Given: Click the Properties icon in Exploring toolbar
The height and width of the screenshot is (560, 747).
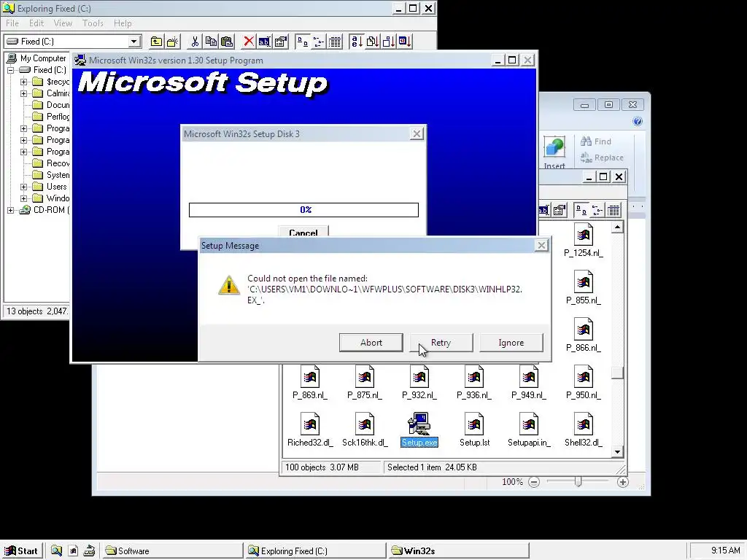Looking at the screenshot, I should pyautogui.click(x=281, y=42).
